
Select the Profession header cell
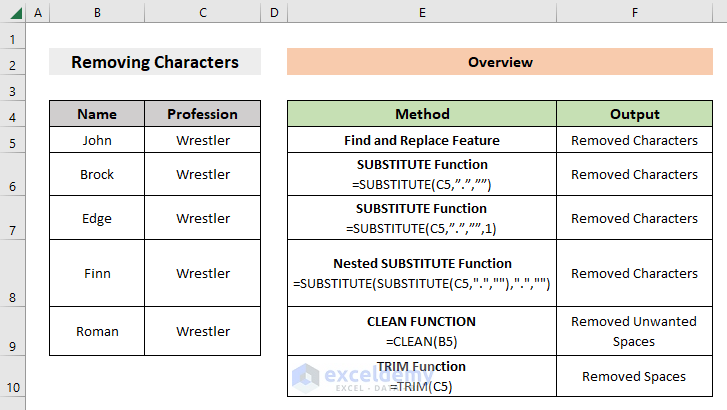(x=203, y=114)
